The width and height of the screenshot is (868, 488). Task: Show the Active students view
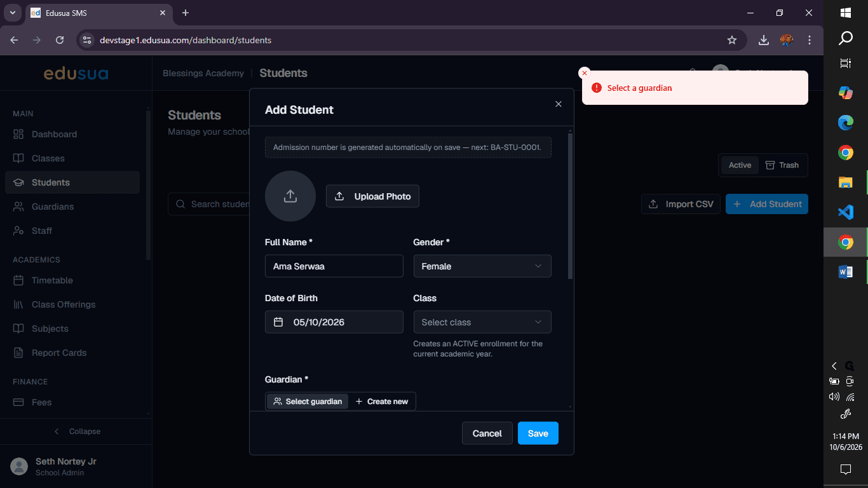tap(740, 165)
